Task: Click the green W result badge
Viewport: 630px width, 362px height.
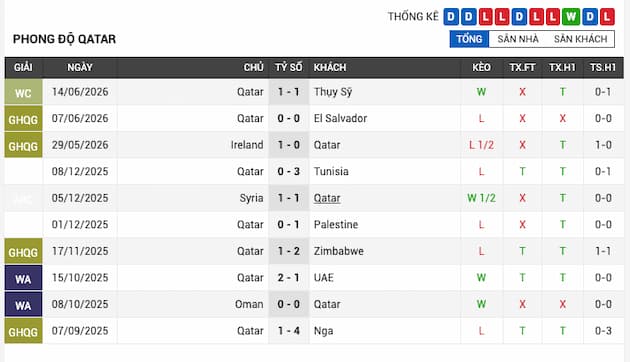Action: point(571,17)
